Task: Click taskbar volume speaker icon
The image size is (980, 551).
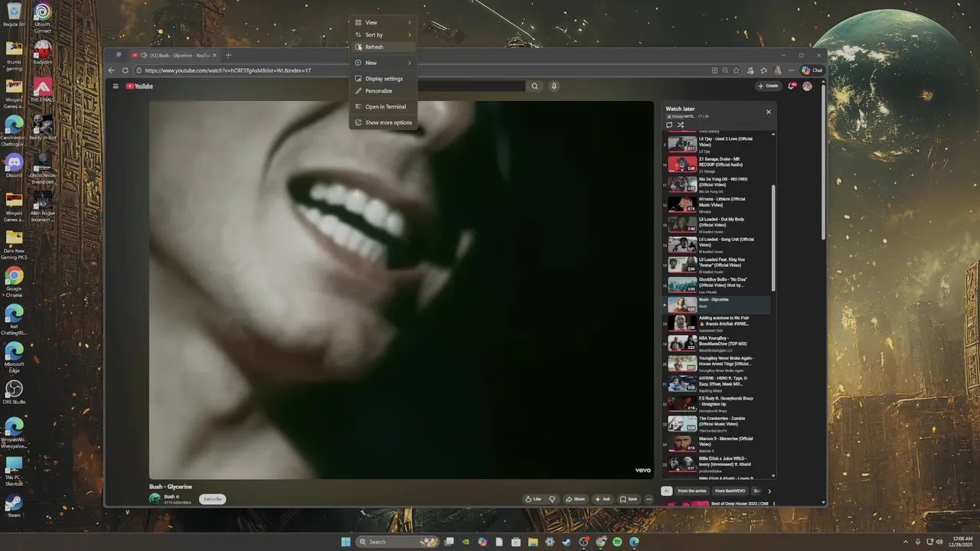Action: [x=939, y=542]
